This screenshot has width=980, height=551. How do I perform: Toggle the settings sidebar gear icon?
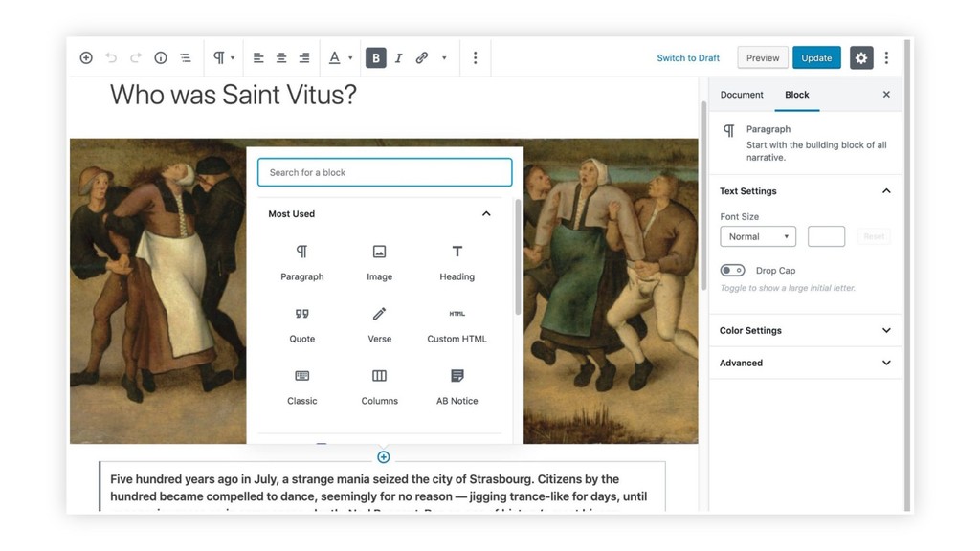pos(861,57)
